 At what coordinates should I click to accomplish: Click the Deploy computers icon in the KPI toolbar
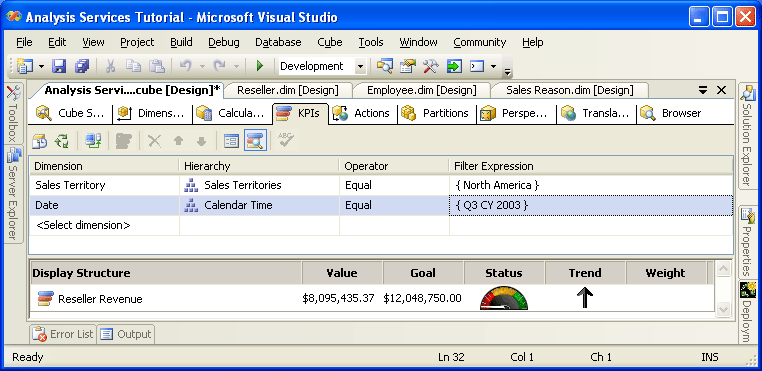[93, 141]
